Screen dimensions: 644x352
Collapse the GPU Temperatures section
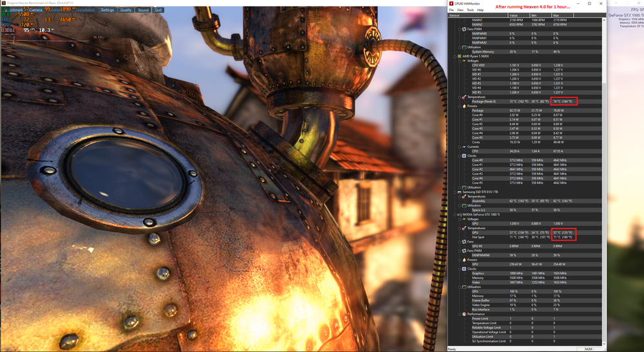tap(460, 228)
